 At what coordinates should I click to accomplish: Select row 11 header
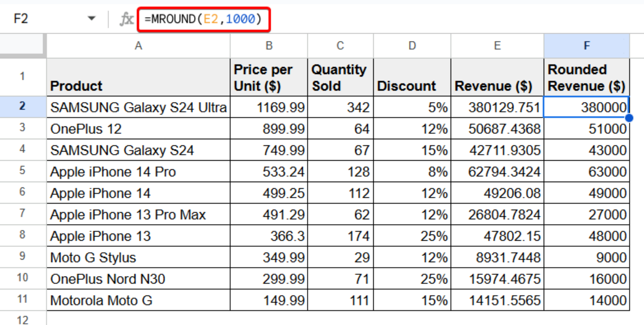(23, 299)
